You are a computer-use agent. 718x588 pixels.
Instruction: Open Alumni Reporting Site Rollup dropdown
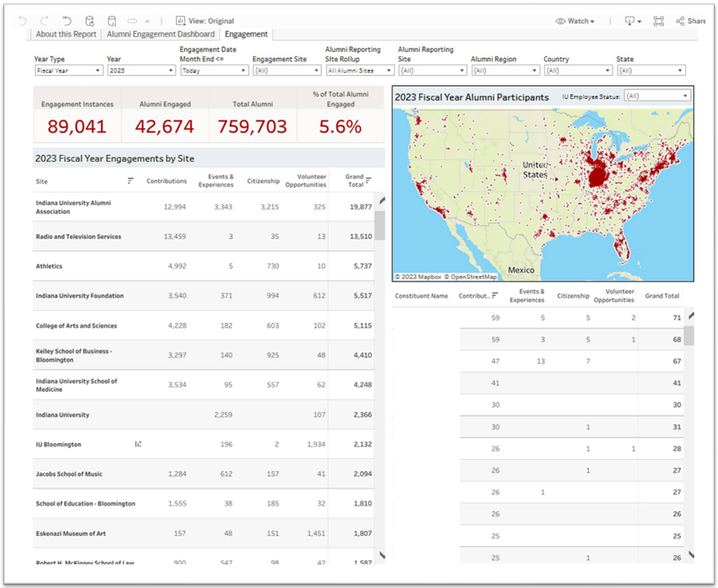point(360,70)
